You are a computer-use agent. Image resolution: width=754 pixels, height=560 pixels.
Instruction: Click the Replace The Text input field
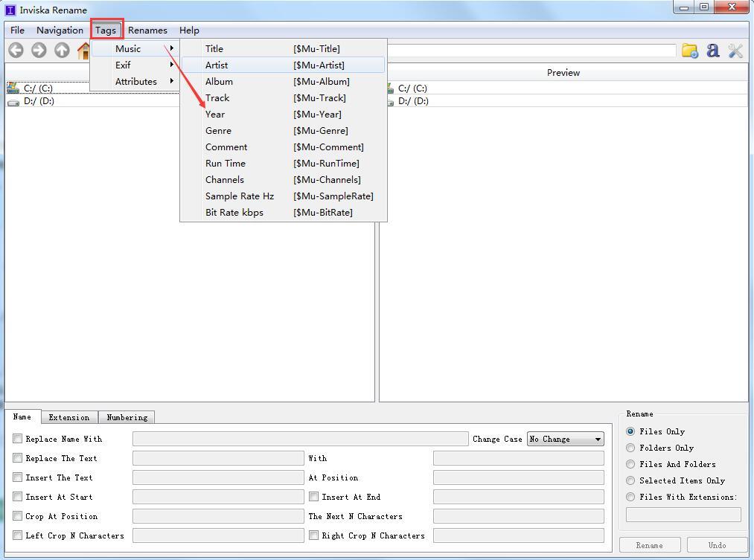point(218,458)
